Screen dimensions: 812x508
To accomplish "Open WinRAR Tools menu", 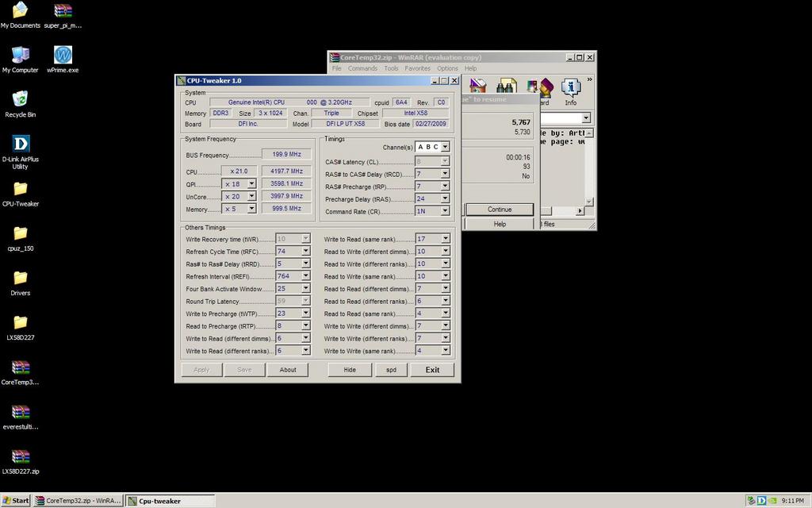I will pyautogui.click(x=391, y=68).
